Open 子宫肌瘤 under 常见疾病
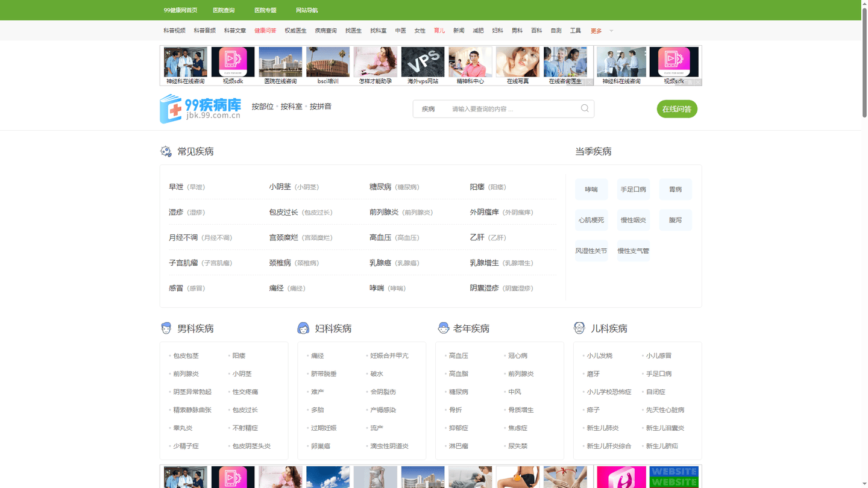Viewport: 868px width, 488px height. (x=183, y=263)
